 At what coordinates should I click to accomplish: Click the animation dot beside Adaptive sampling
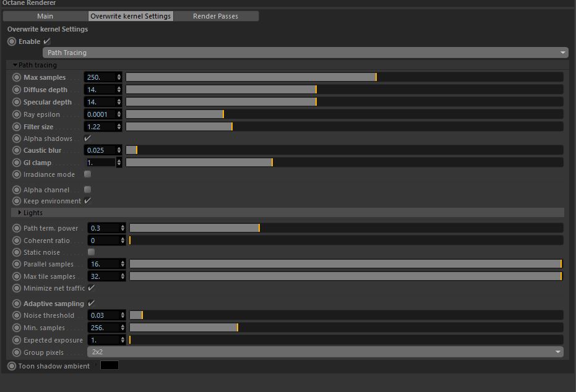17,304
